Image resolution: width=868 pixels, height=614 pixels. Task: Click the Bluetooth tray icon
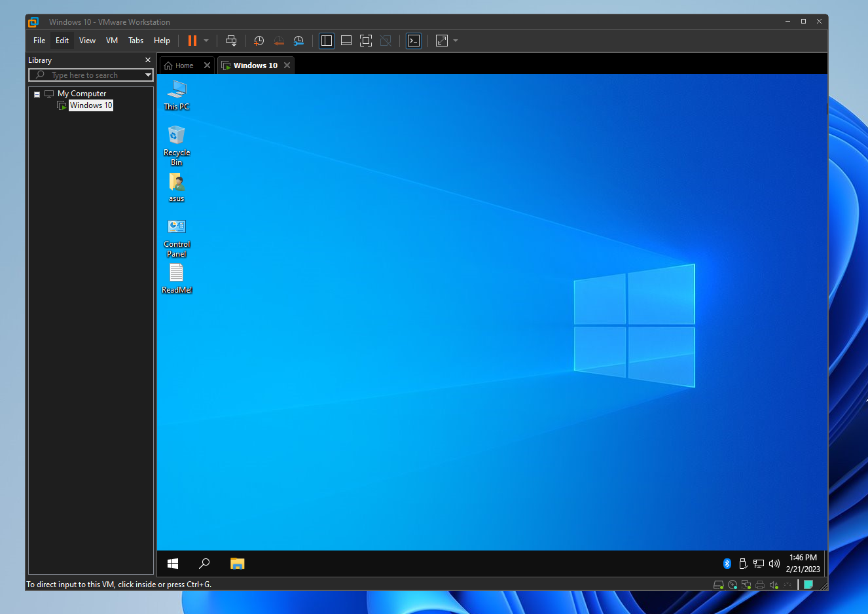[x=727, y=564]
